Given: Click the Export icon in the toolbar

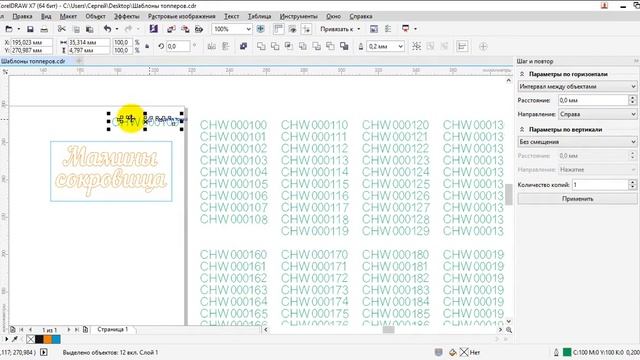Looking at the screenshot, I should click(185, 29).
